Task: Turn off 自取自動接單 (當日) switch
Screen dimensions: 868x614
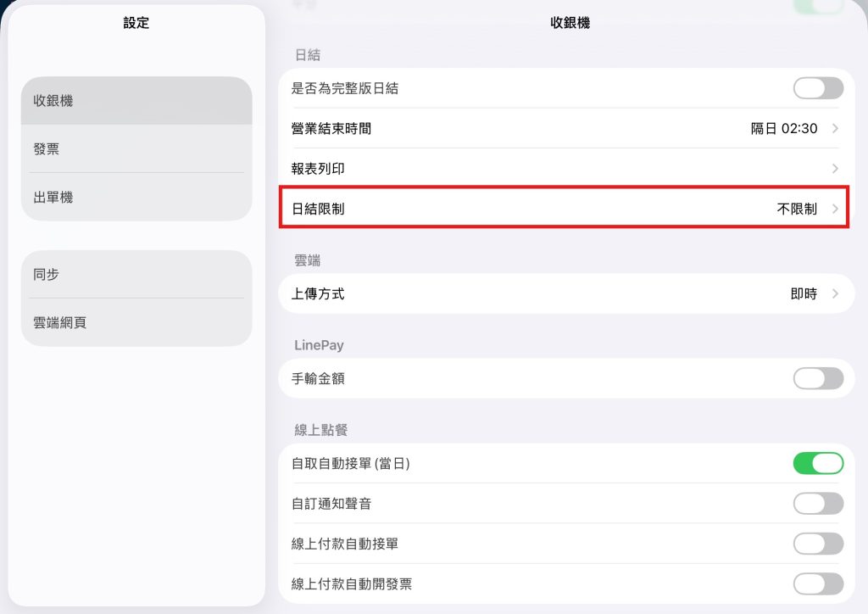Action: tap(818, 463)
